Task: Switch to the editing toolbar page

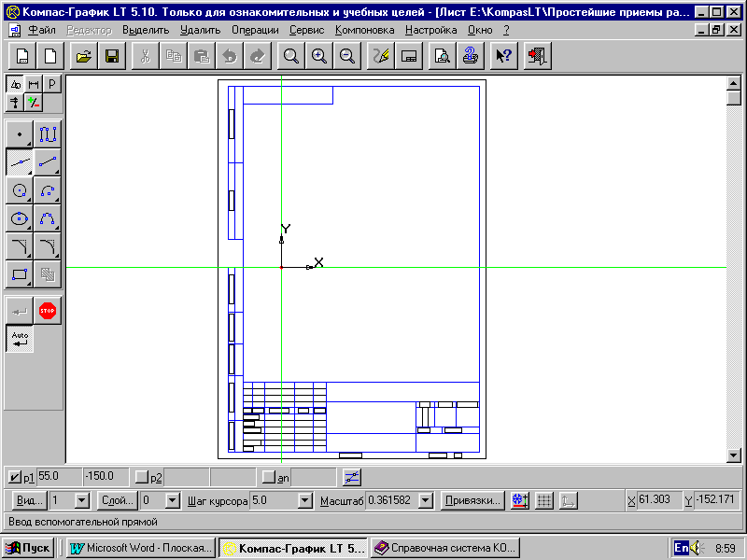Action: (52, 84)
